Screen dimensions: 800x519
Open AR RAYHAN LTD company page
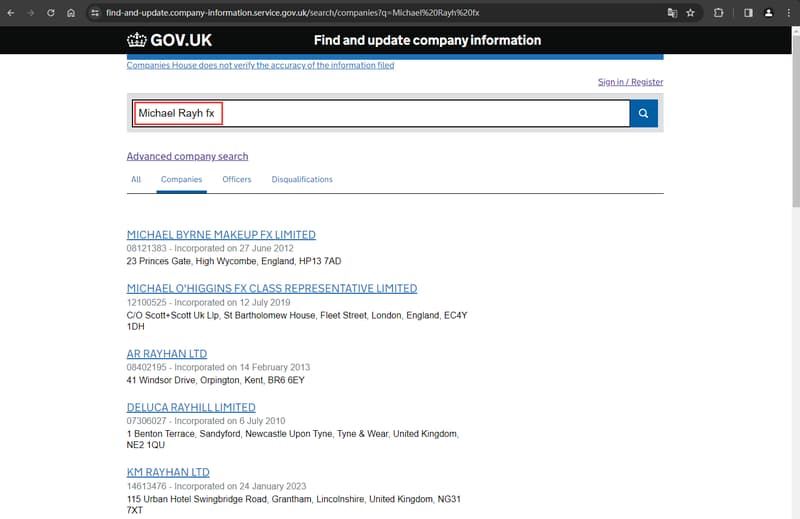tap(167, 354)
